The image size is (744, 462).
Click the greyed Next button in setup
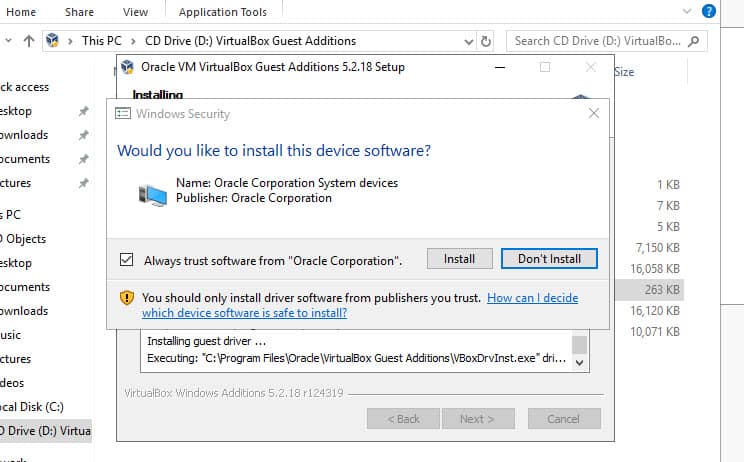[478, 419]
